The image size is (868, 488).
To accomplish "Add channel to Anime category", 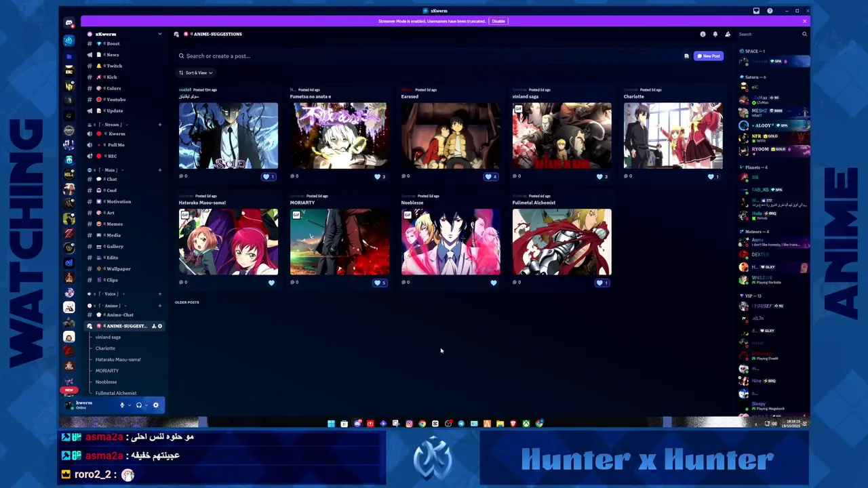I will coord(160,306).
